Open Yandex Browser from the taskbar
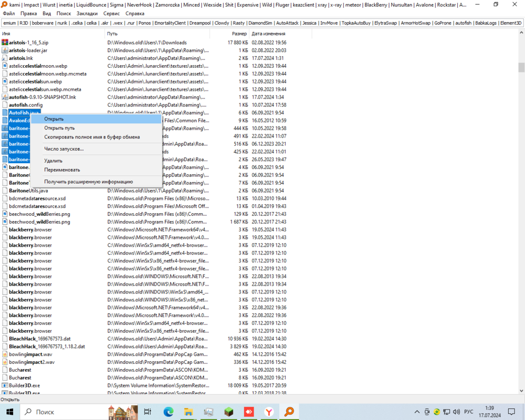The image size is (525, 420). pos(269,412)
